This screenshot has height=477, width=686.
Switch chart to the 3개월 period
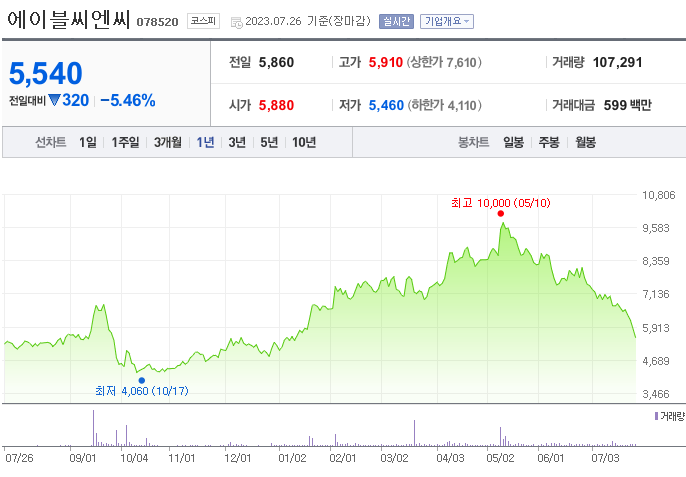(168, 142)
